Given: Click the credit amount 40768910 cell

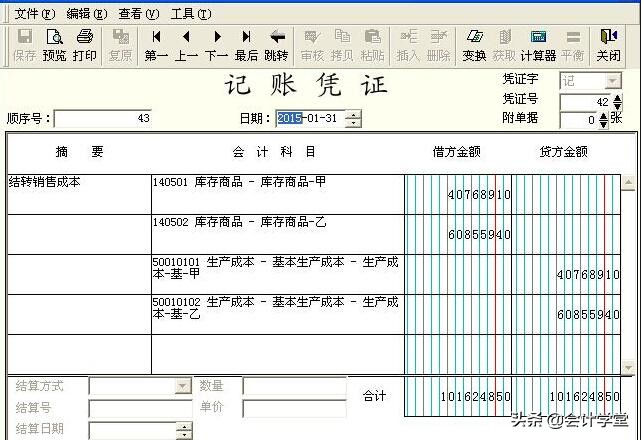Looking at the screenshot, I should (x=566, y=274).
